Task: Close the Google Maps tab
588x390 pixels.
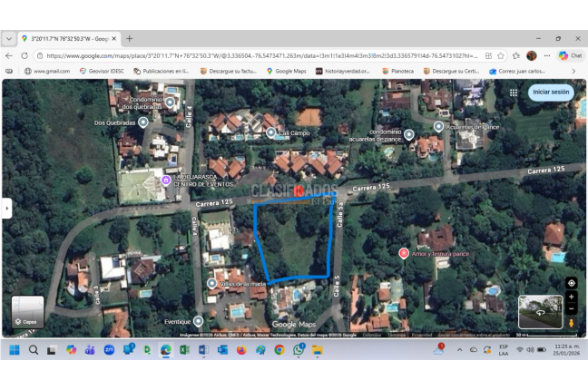Action: (x=114, y=39)
